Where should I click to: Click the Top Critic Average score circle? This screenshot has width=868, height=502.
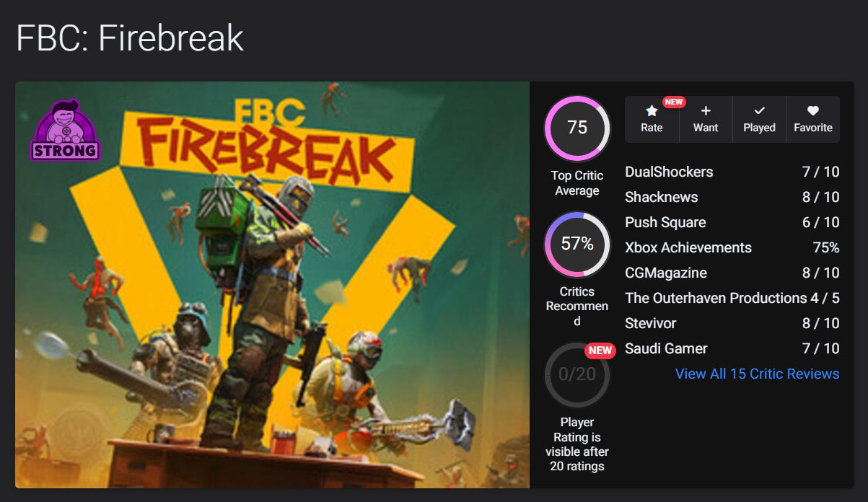coord(577,128)
